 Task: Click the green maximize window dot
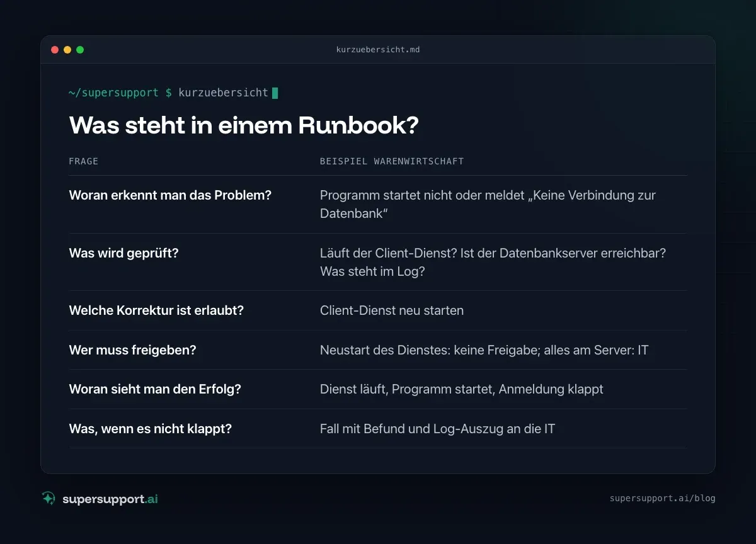click(80, 50)
